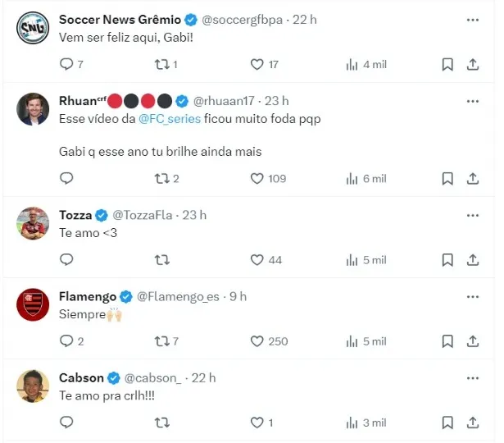Viewport: 504px width, 443px height.
Task: Open Flamengo profile via display name
Action: [87, 296]
